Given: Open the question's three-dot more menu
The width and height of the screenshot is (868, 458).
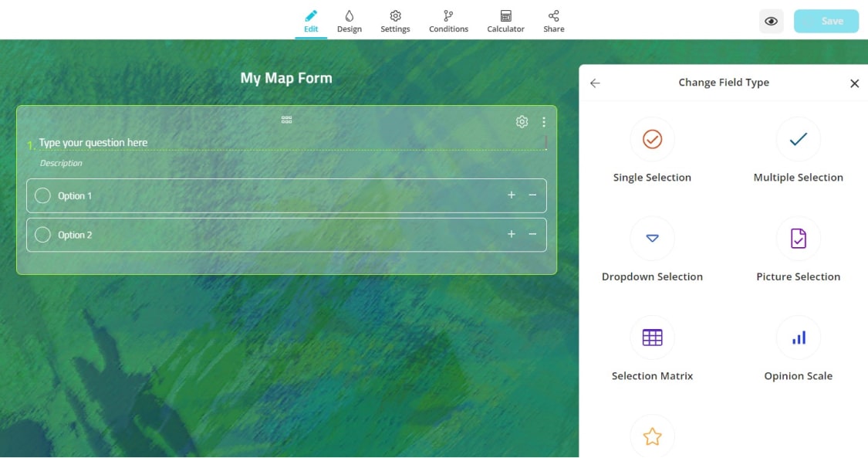Looking at the screenshot, I should 544,122.
